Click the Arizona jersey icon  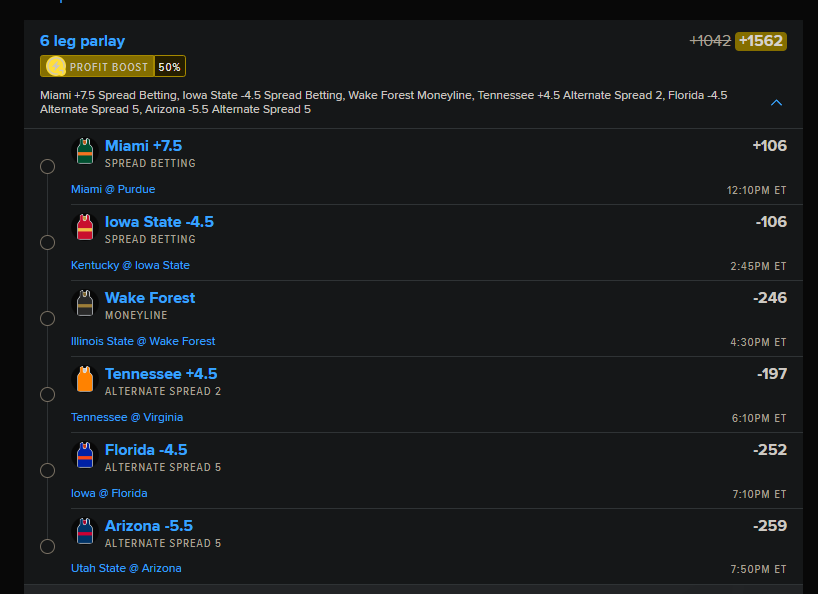(x=85, y=531)
